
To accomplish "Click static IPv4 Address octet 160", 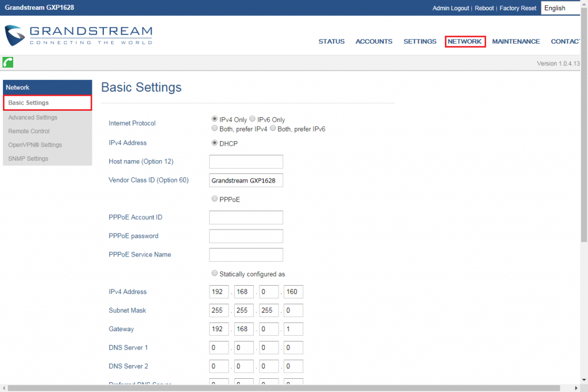I will click(293, 292).
